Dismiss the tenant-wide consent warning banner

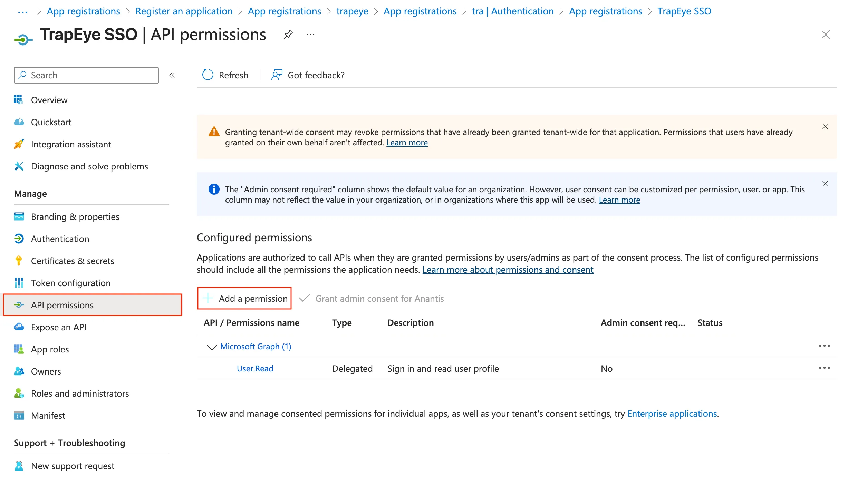click(x=825, y=126)
